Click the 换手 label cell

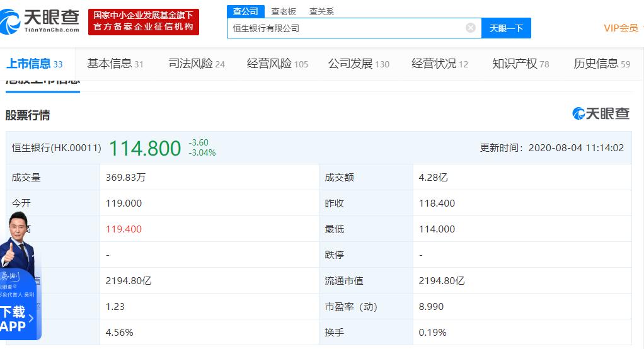point(366,333)
